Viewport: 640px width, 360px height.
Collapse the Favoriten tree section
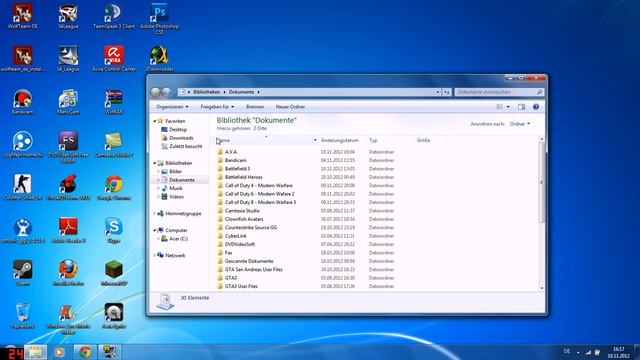(x=155, y=121)
